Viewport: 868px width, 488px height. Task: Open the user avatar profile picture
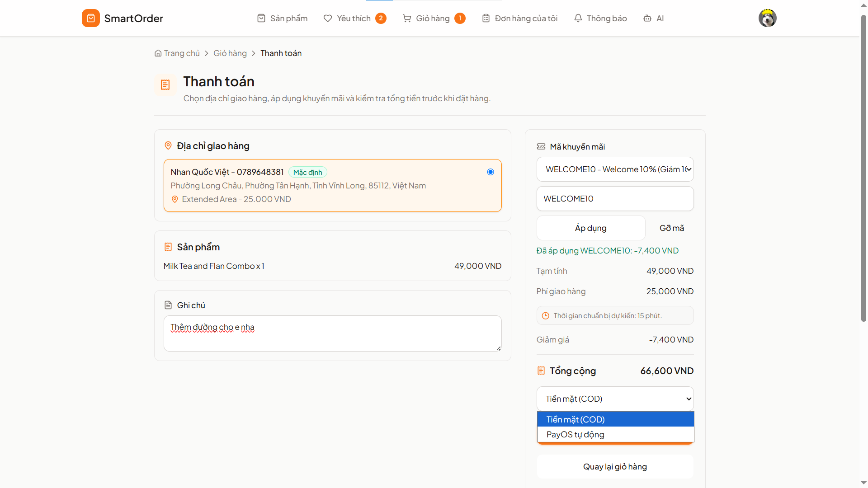click(x=767, y=18)
